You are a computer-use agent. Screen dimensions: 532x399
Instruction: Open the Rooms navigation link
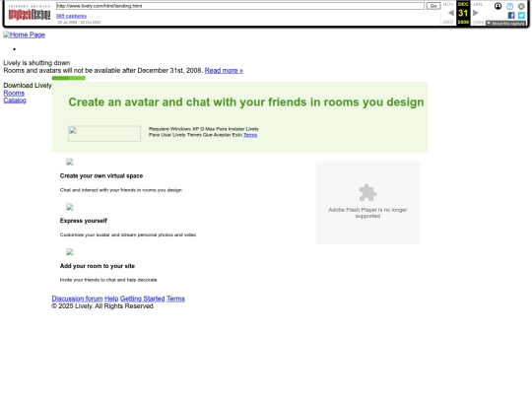(14, 93)
